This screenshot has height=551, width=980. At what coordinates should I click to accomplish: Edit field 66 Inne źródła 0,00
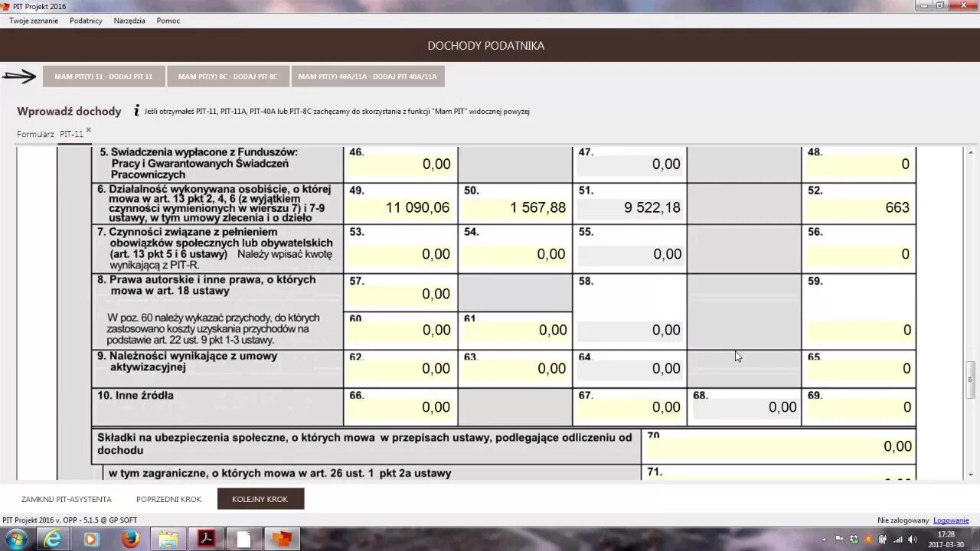click(x=400, y=407)
